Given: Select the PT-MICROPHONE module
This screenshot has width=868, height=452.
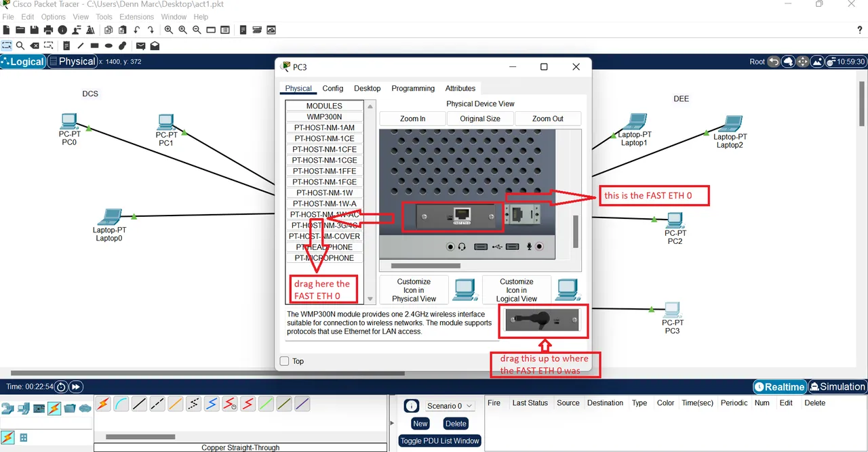Looking at the screenshot, I should click(x=324, y=258).
